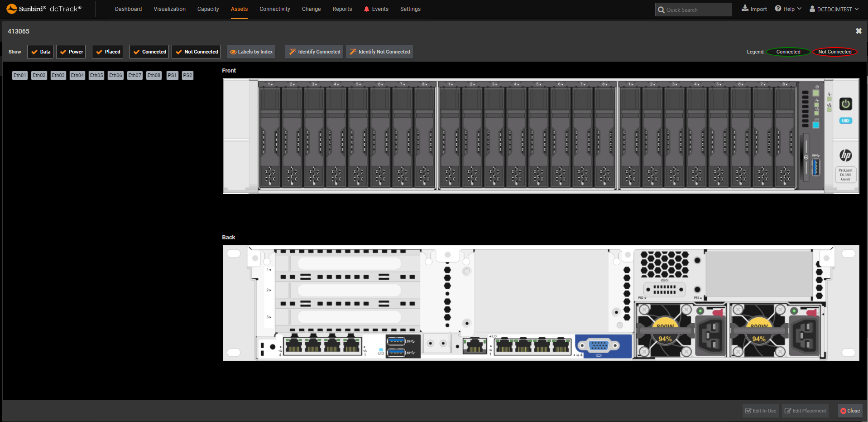The width and height of the screenshot is (868, 422).
Task: Click the server front power button icon
Action: click(845, 104)
